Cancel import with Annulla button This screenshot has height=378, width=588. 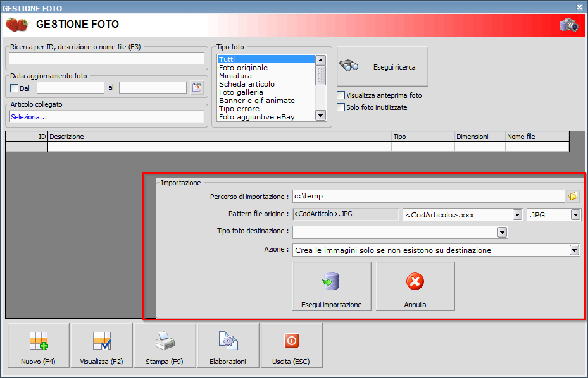click(415, 286)
